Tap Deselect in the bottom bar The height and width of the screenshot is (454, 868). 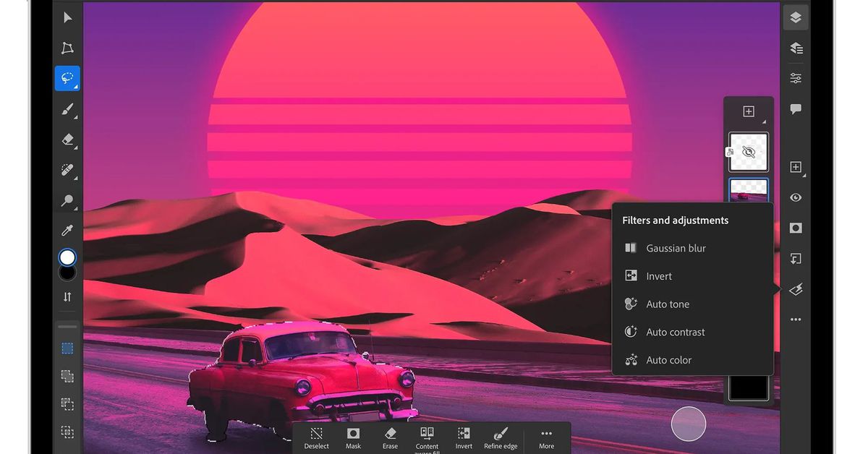point(316,434)
